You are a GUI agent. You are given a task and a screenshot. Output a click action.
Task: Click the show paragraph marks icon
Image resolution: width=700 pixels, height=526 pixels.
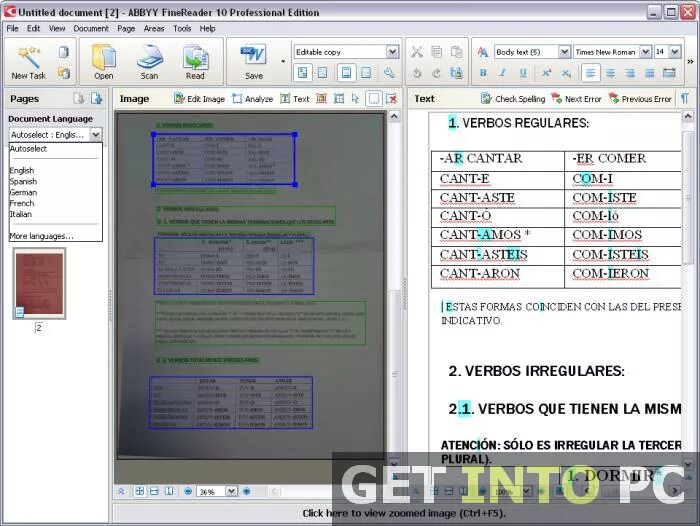[x=684, y=98]
